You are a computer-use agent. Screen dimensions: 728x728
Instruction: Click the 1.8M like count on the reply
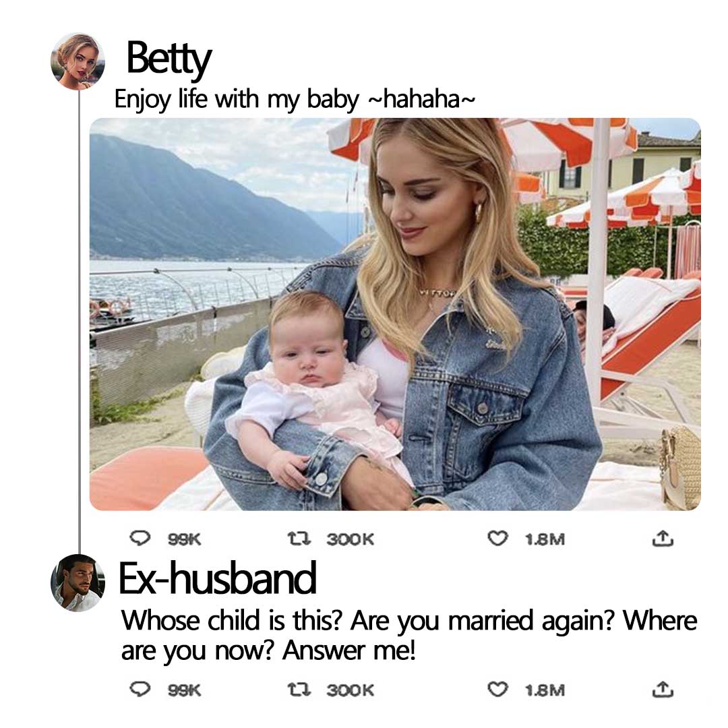click(545, 690)
